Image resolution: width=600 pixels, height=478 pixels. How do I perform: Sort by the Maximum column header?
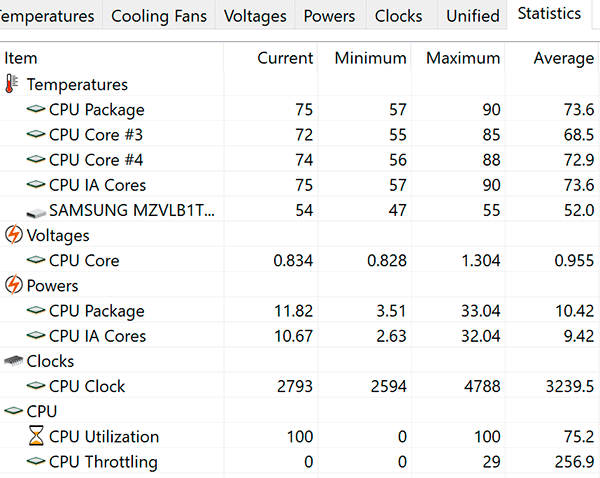point(462,58)
